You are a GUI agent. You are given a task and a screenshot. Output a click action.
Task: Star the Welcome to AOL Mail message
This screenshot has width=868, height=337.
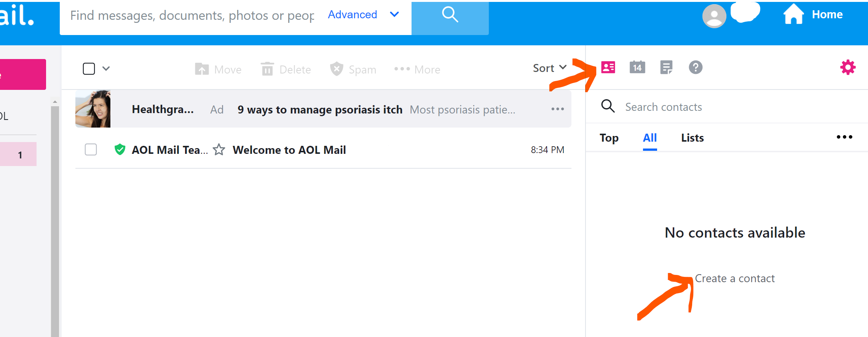point(219,150)
